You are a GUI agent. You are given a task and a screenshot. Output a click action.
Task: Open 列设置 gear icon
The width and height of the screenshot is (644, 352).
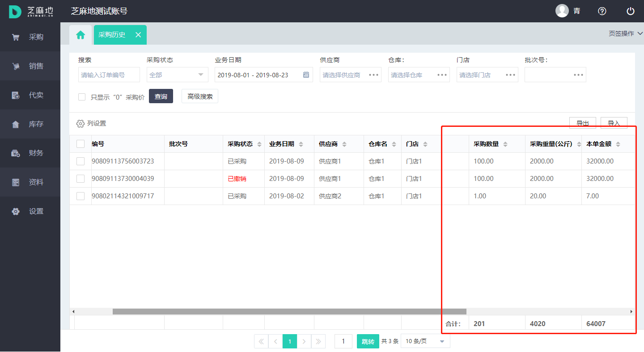tap(80, 124)
